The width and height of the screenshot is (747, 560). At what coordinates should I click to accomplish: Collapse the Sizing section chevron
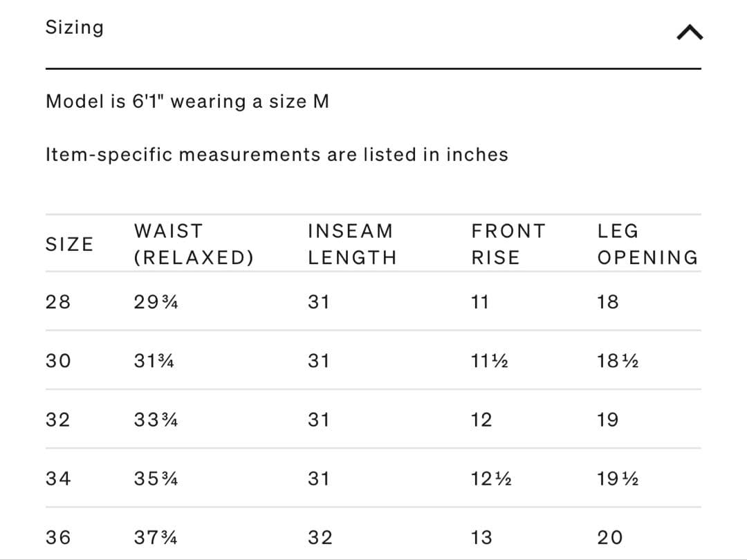[688, 30]
